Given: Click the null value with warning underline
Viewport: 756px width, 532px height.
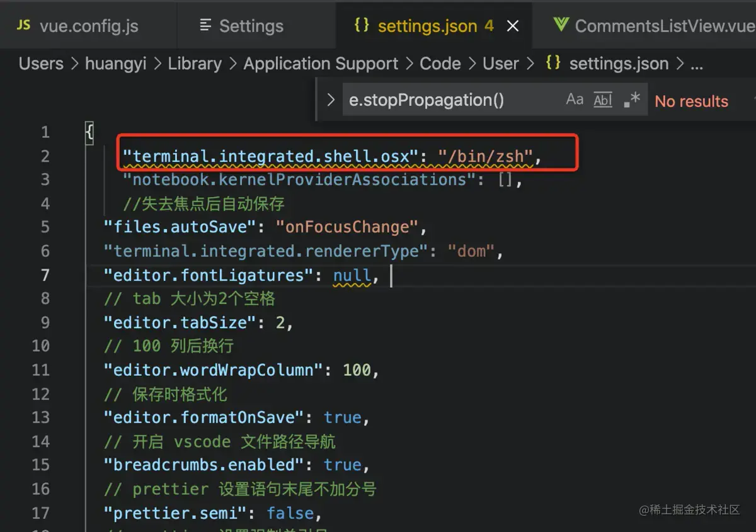Looking at the screenshot, I should 352,275.
